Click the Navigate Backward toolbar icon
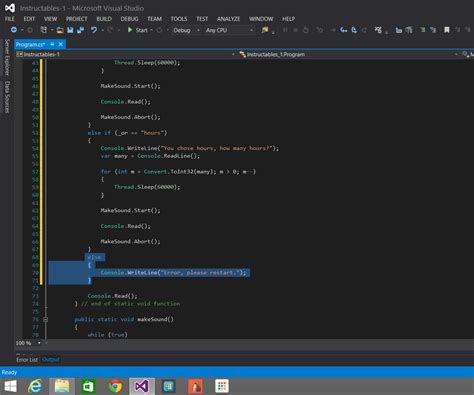The width and height of the screenshot is (474, 395). (x=14, y=30)
